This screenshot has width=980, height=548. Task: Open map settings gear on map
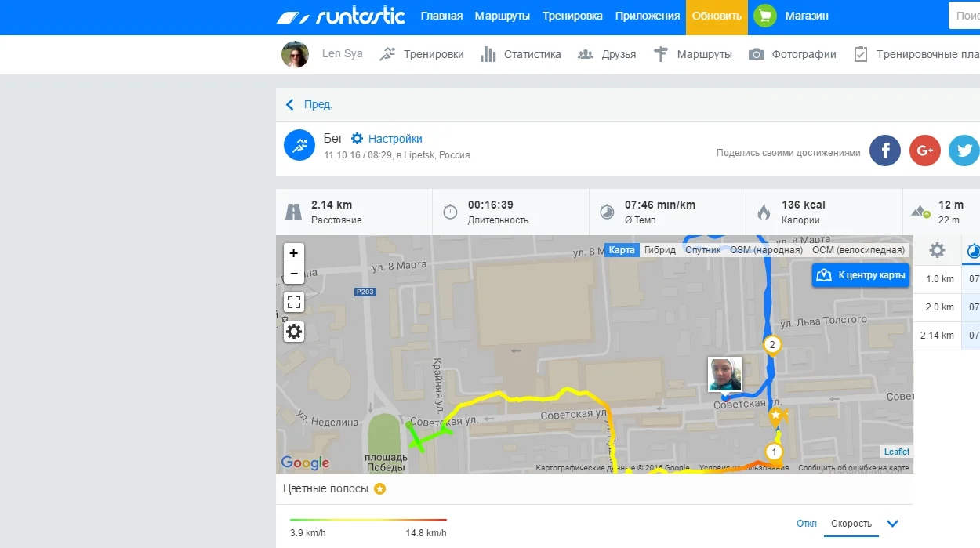pos(294,332)
